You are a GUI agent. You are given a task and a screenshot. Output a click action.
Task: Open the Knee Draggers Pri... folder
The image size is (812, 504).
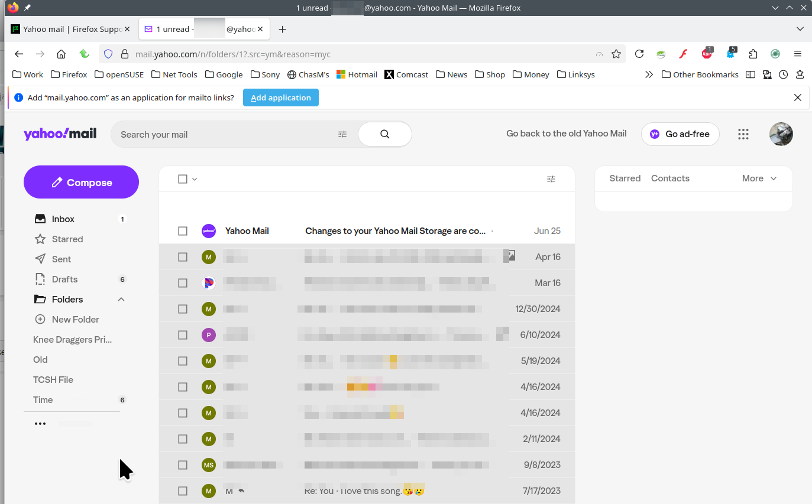point(72,340)
